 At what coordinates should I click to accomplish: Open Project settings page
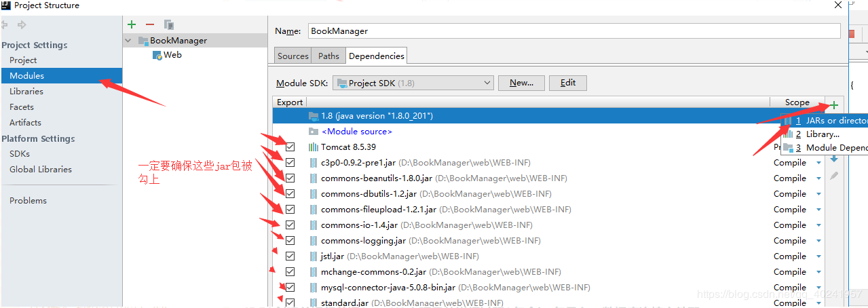(x=23, y=60)
